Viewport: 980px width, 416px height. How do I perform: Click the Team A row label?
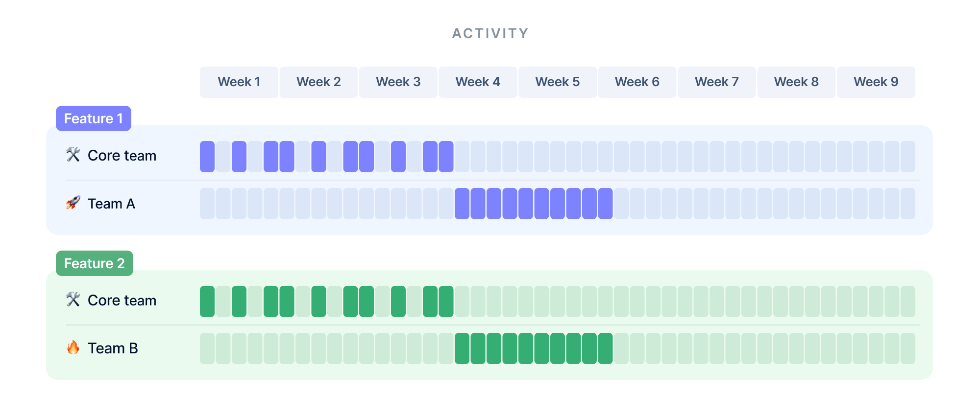tap(111, 204)
